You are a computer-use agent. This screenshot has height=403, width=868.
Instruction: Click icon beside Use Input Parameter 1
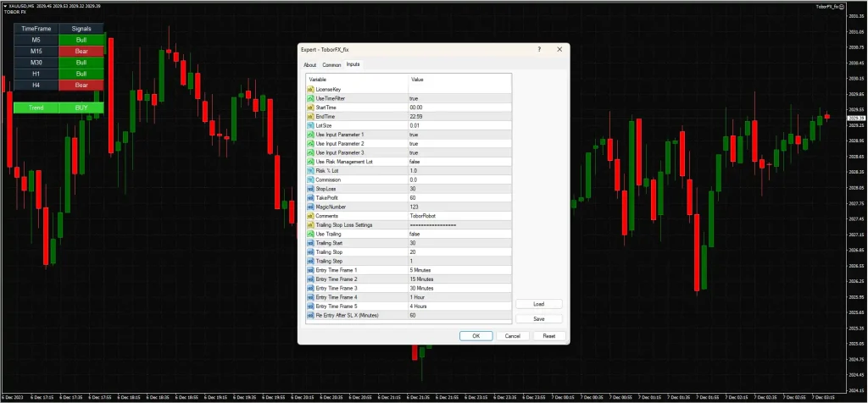tap(310, 135)
